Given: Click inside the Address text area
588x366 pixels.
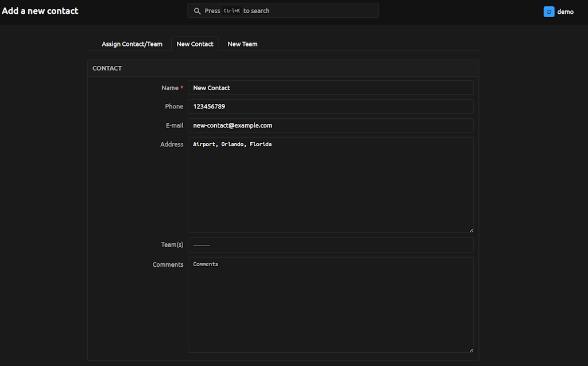Looking at the screenshot, I should pyautogui.click(x=330, y=185).
